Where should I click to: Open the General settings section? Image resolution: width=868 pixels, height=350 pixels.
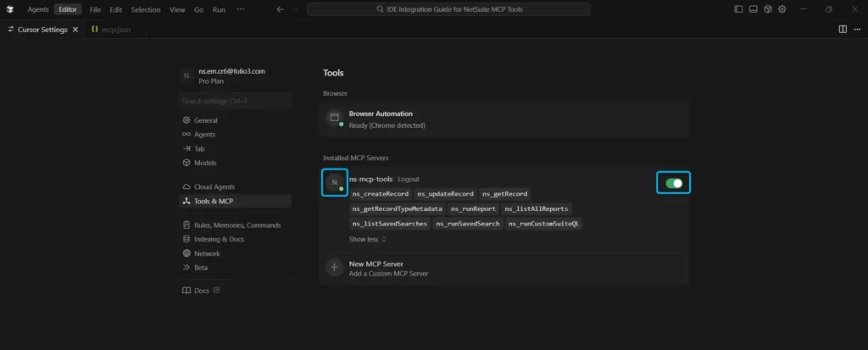(x=205, y=120)
